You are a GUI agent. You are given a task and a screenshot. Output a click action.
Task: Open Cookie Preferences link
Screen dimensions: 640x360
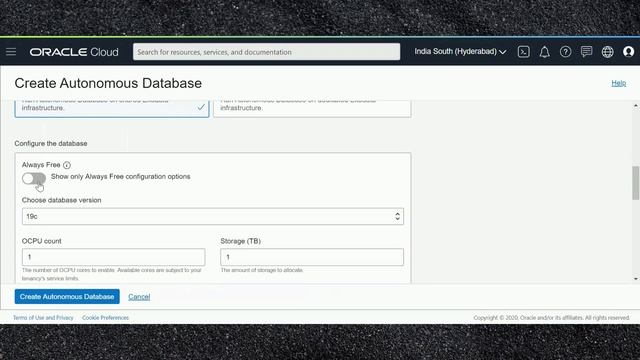(105, 318)
